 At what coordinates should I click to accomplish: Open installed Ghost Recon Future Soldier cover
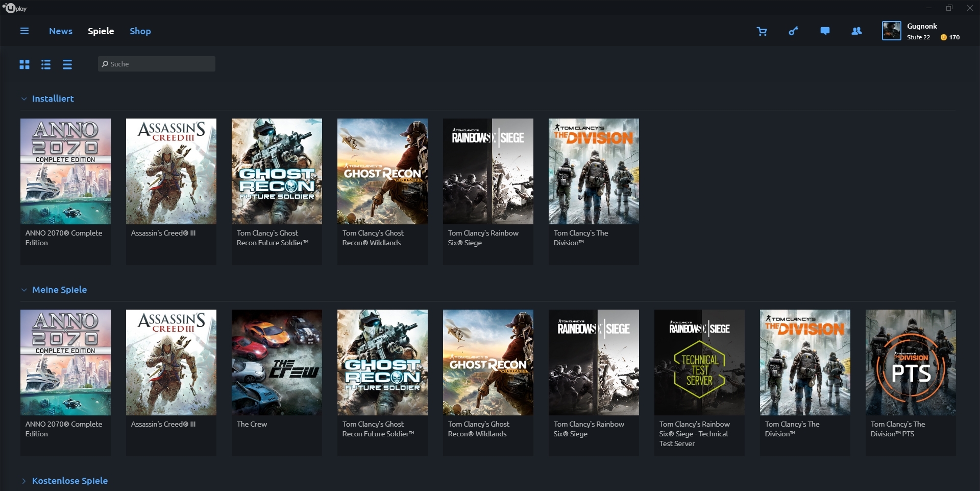point(277,171)
